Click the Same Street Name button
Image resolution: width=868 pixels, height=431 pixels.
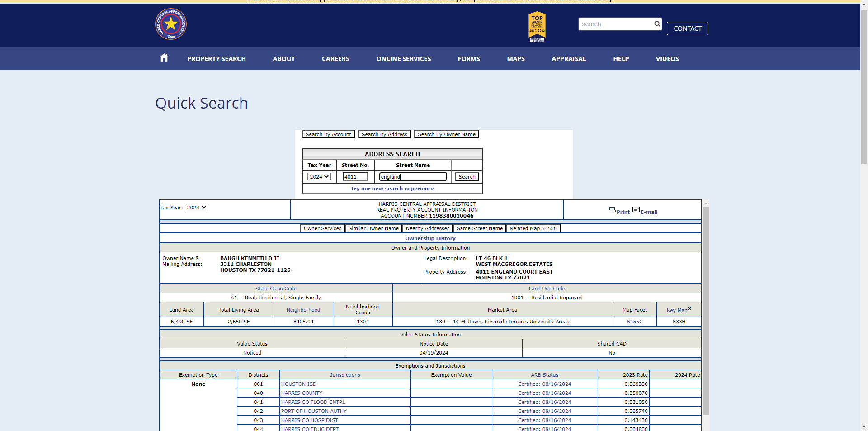click(x=480, y=228)
